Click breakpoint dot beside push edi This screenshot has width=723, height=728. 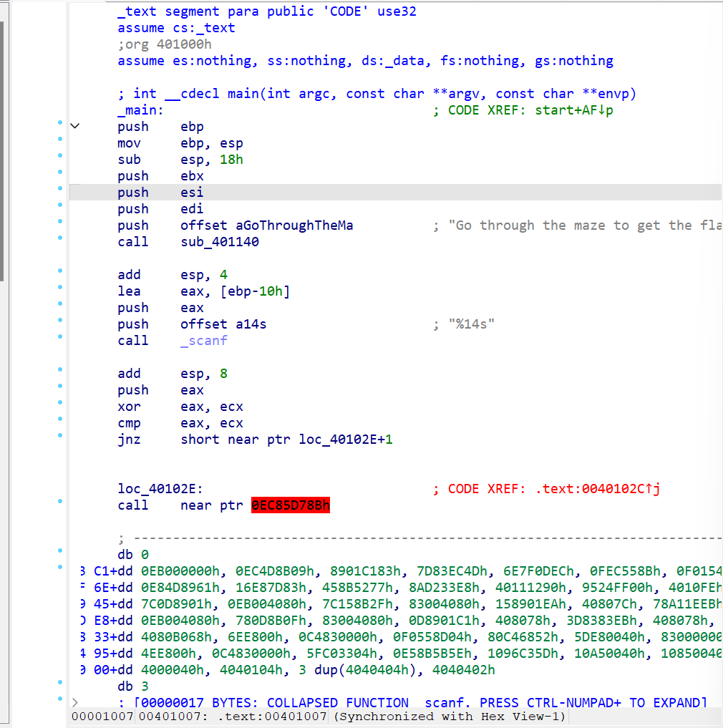pos(60,205)
